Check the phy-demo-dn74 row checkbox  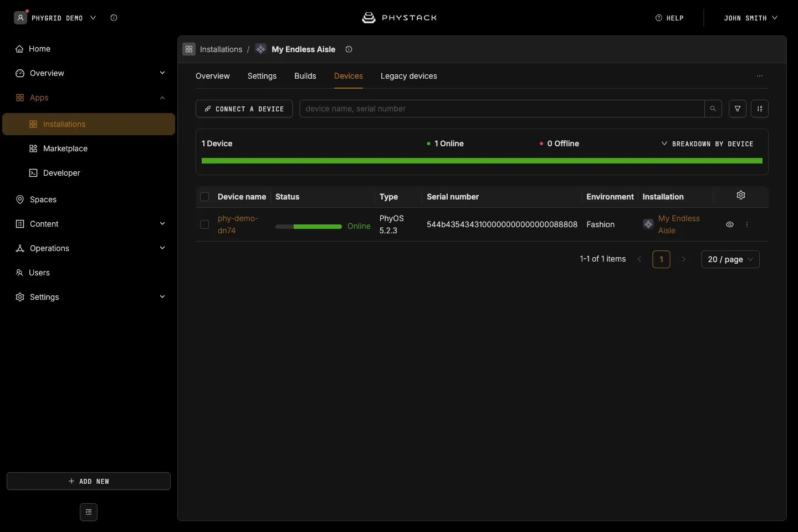[x=204, y=224]
